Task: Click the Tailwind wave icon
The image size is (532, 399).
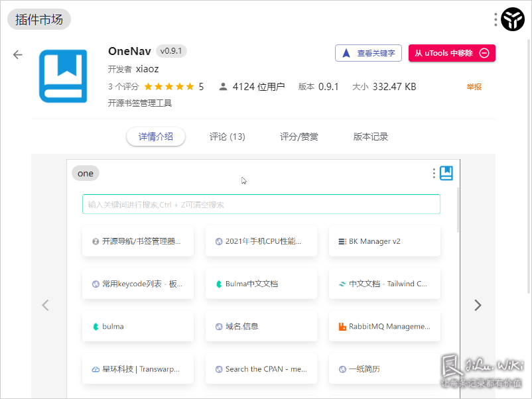Action: (x=342, y=284)
